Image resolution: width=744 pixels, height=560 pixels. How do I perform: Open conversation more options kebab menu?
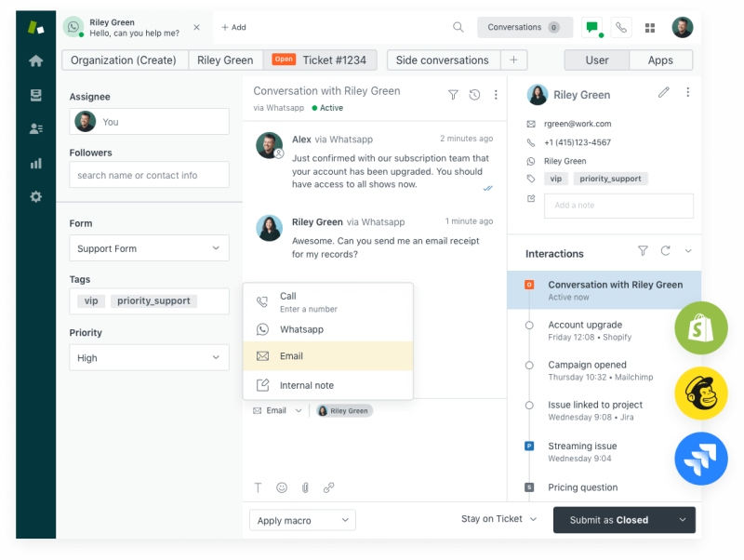[496, 95]
